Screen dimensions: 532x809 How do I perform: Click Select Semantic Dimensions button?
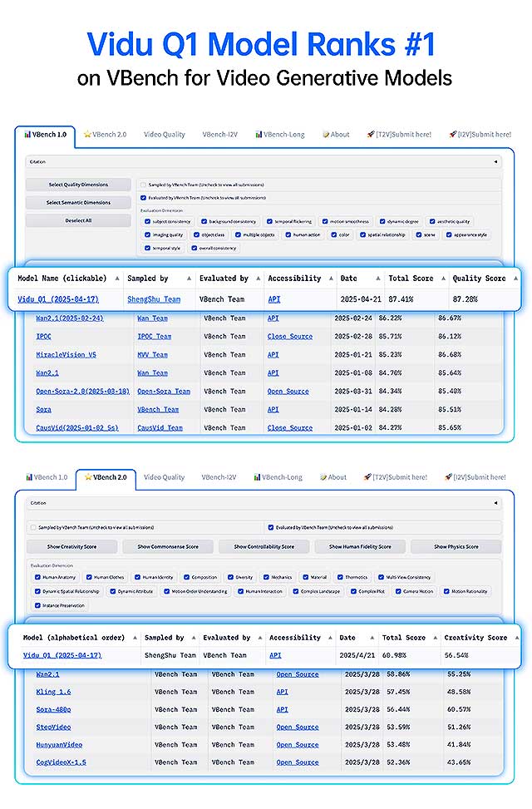pos(78,203)
